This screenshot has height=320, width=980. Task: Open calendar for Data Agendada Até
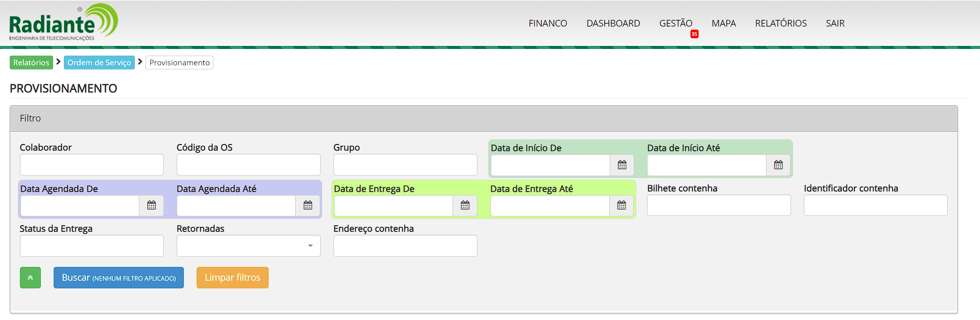(x=307, y=205)
